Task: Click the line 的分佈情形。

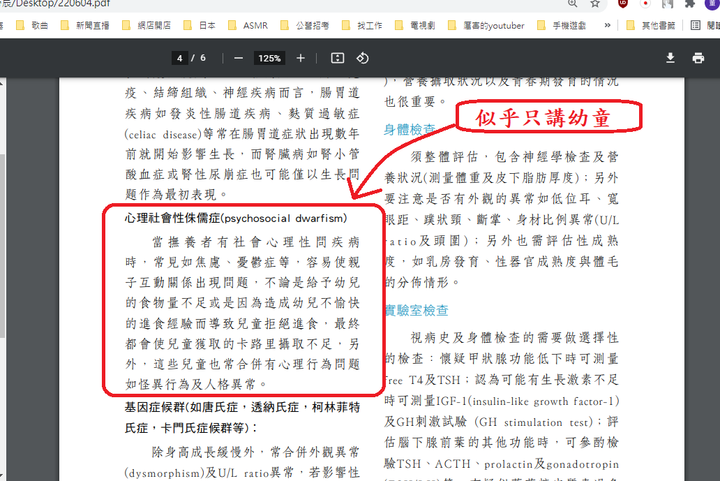Action: click(x=422, y=282)
